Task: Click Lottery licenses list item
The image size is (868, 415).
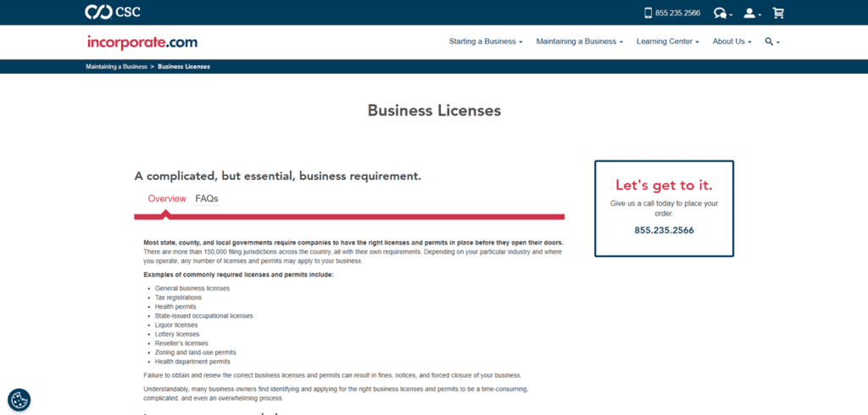Action: [x=177, y=334]
